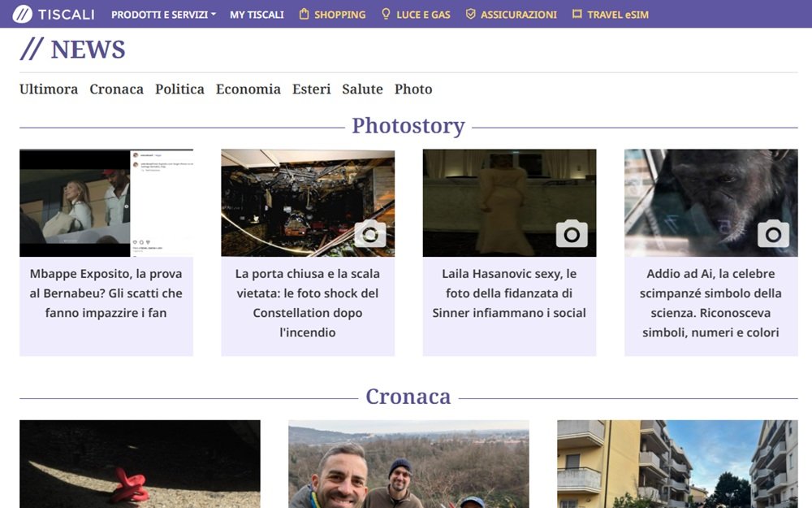Click camera icon on Constellation fire photo

click(370, 234)
